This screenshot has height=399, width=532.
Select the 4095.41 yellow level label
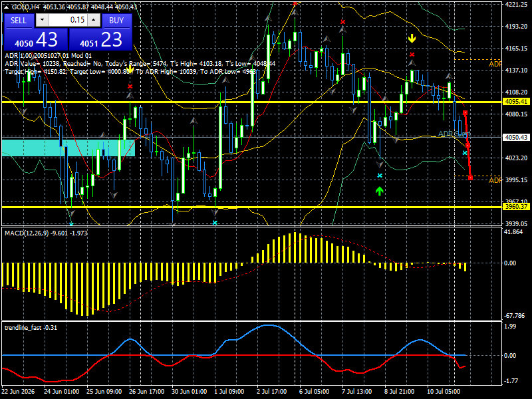coord(516,102)
